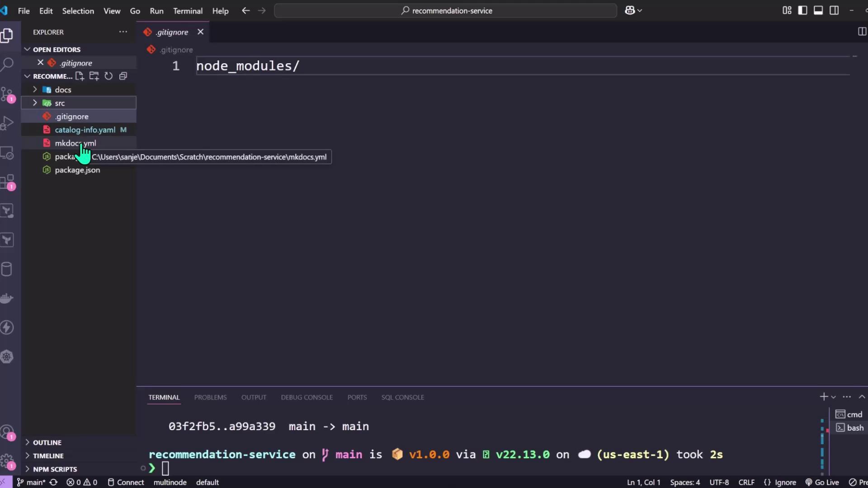The height and width of the screenshot is (488, 868).
Task: Maximize the terminal panel size
Action: coord(862,397)
